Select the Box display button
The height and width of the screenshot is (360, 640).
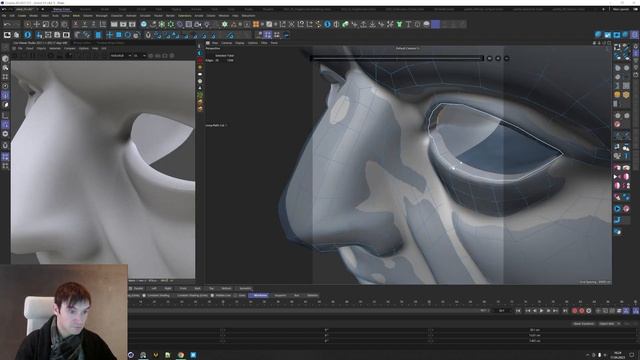296,295
